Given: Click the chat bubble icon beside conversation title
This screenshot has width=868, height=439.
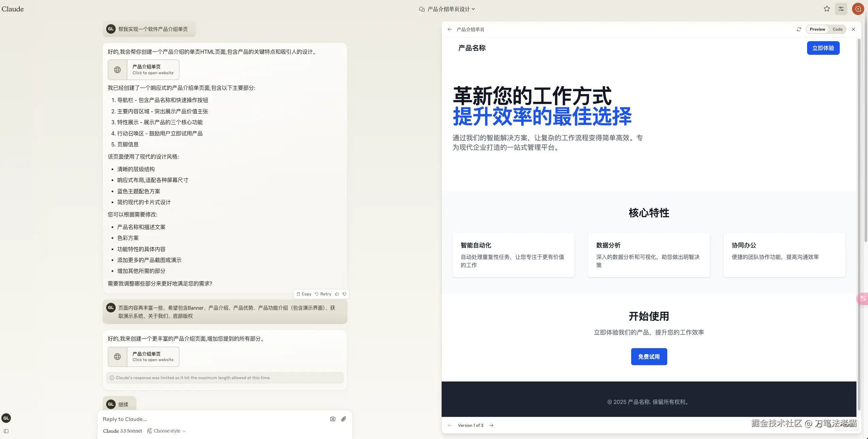Looking at the screenshot, I should [422, 9].
